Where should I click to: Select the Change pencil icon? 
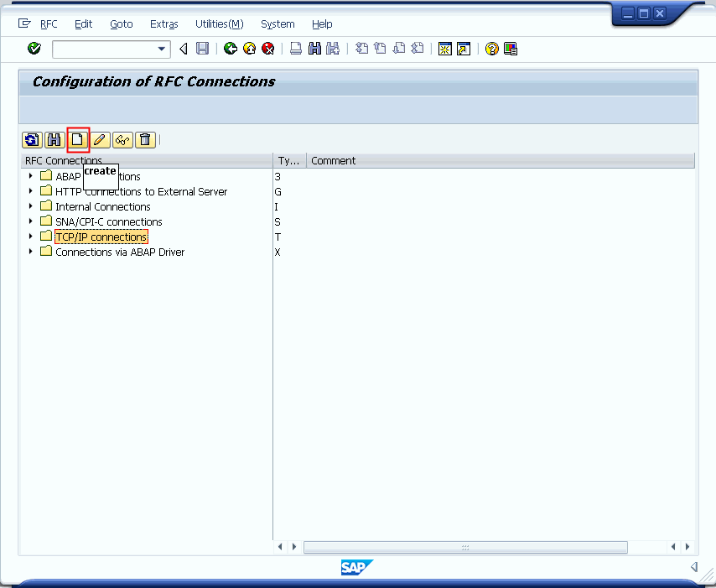click(x=99, y=139)
